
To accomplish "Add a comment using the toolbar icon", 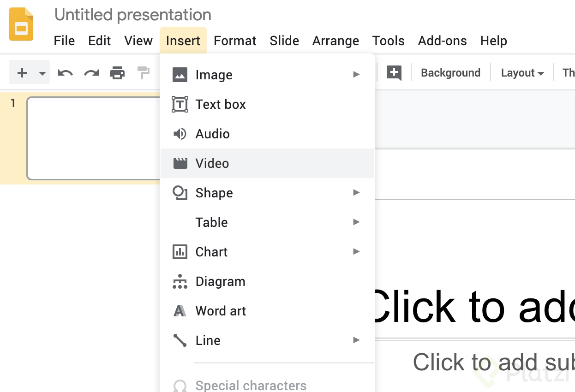I will [x=394, y=73].
